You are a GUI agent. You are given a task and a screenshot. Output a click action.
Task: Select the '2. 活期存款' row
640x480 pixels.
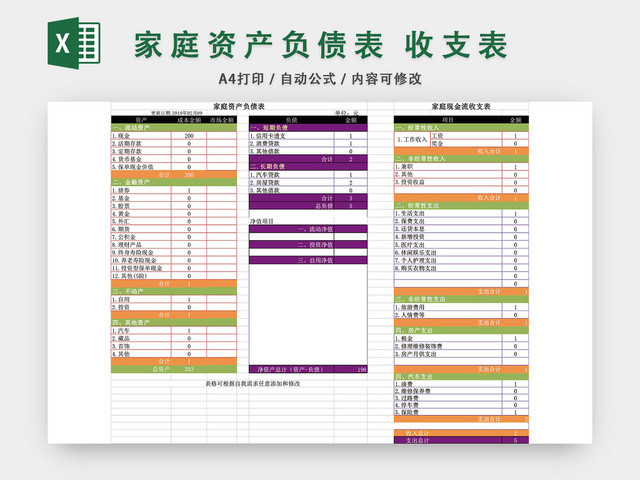[x=174, y=143]
